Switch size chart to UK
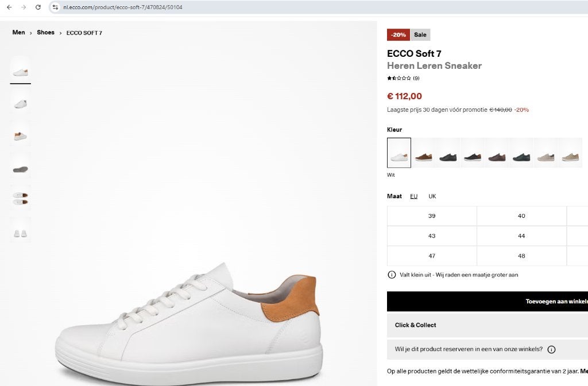 (x=432, y=196)
